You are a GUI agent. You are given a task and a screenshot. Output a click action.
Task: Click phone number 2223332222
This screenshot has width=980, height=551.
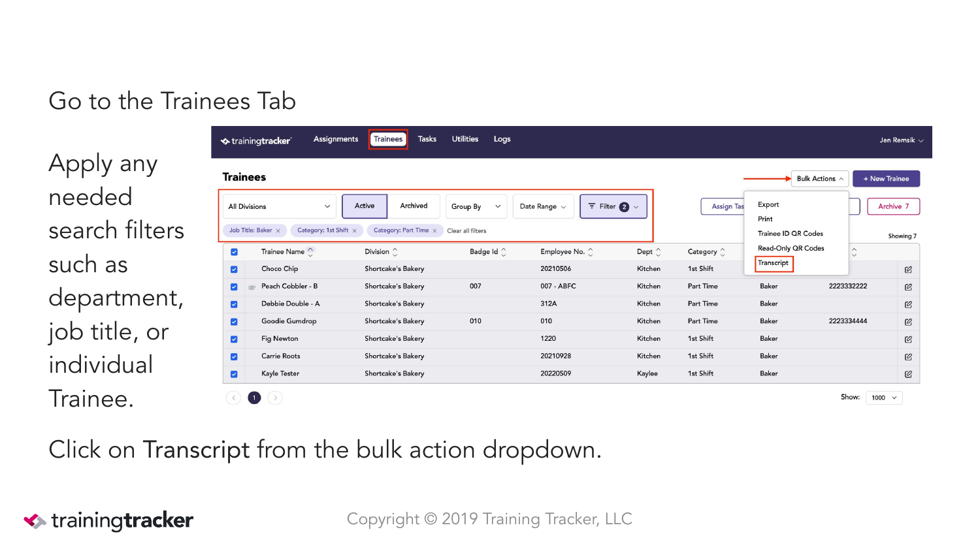tap(848, 287)
